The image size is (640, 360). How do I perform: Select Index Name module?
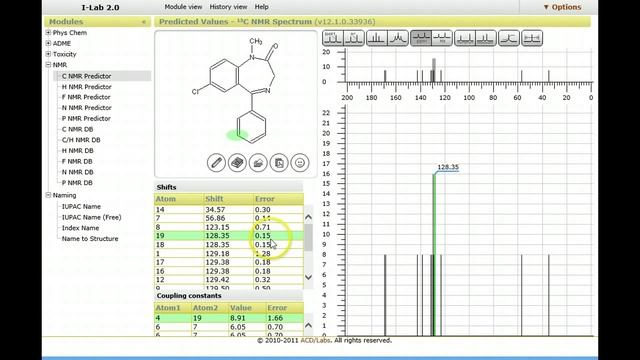80,228
